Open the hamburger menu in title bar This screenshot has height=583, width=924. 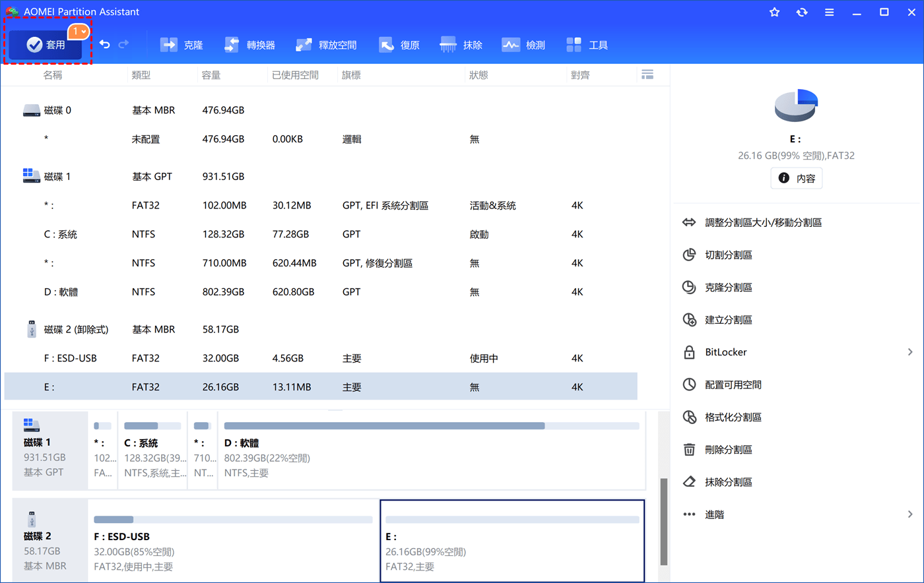[830, 12]
